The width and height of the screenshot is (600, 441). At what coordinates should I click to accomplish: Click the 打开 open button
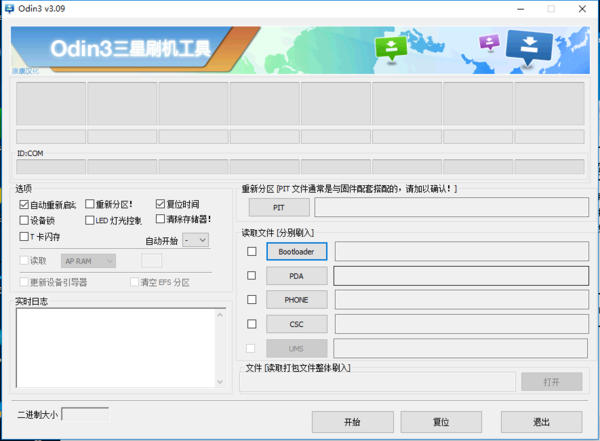click(551, 382)
